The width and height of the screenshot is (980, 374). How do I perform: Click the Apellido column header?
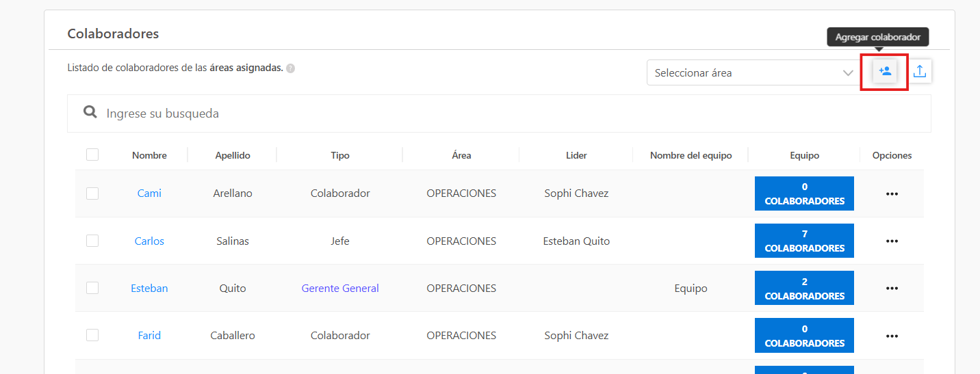click(x=233, y=155)
